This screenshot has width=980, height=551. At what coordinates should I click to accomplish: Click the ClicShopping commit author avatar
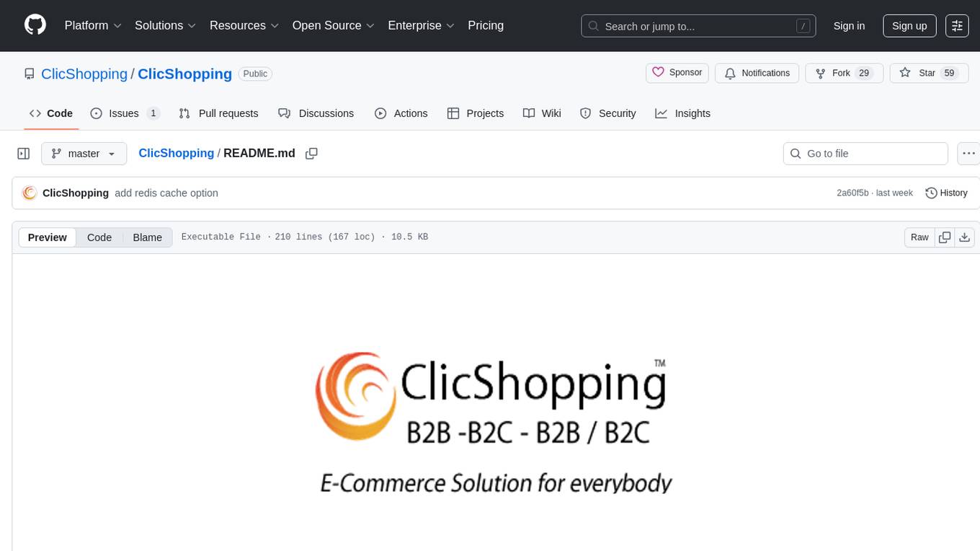click(x=30, y=193)
